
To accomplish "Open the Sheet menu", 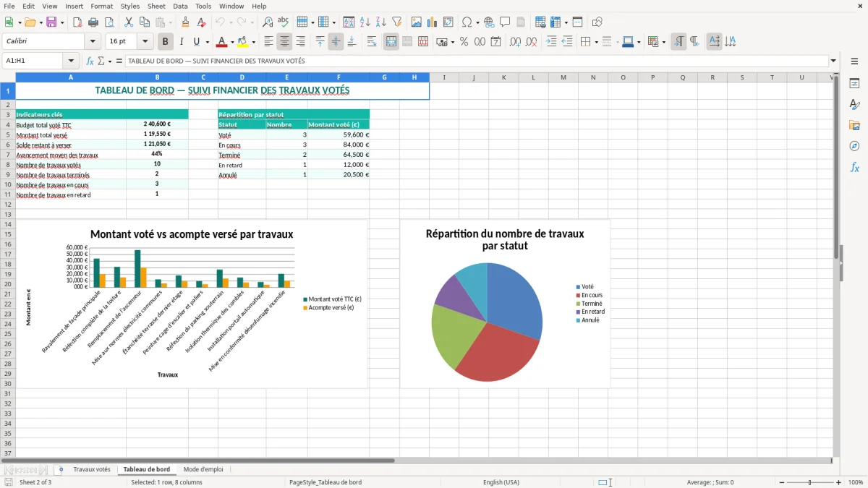I will click(x=156, y=6).
